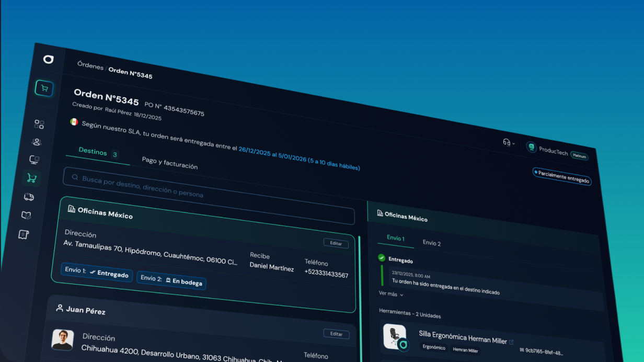Screen dimensions: 644x362
Task: Click the Envío 2: En bodega chip
Action: pos(171,280)
